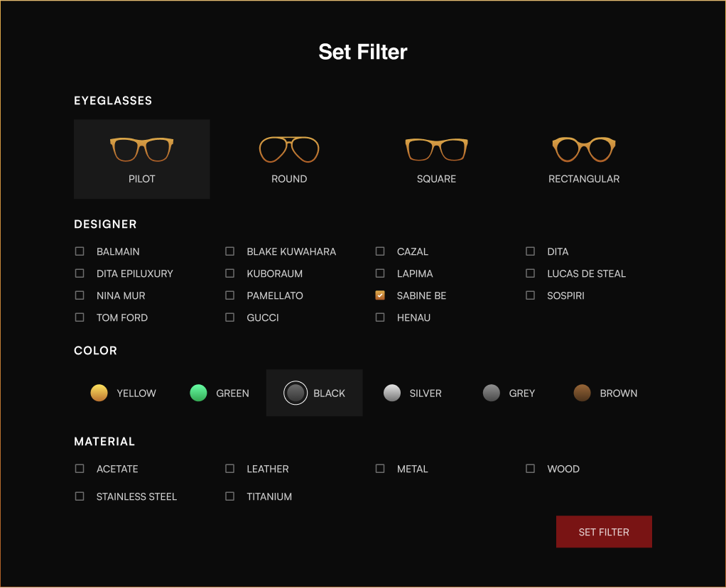726x588 pixels.
Task: Check the Dita designer checkbox
Action: pyautogui.click(x=530, y=251)
